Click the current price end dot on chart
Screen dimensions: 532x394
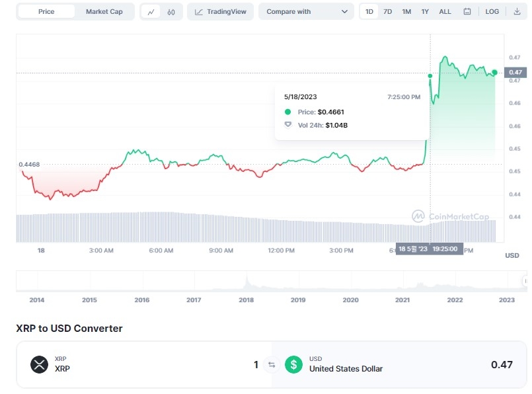point(495,72)
